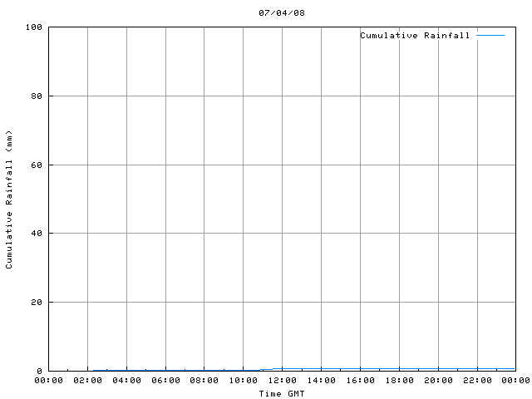
Task: Click the 16:00 time axis label
Action: [360, 381]
